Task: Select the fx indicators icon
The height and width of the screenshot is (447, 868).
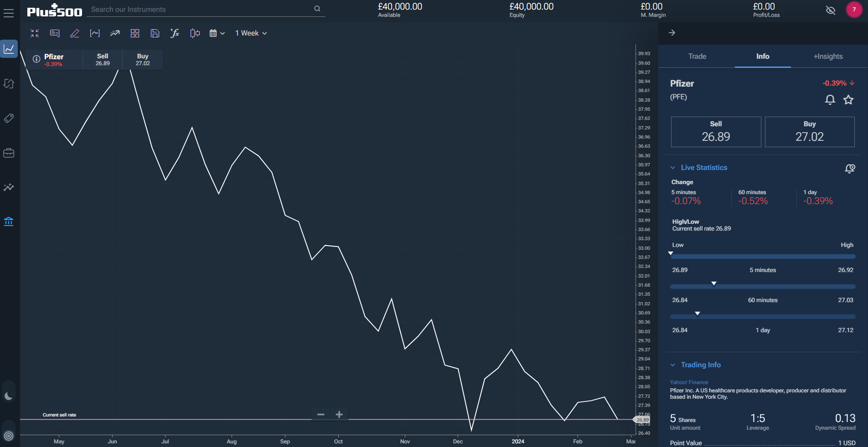Action: pyautogui.click(x=175, y=33)
